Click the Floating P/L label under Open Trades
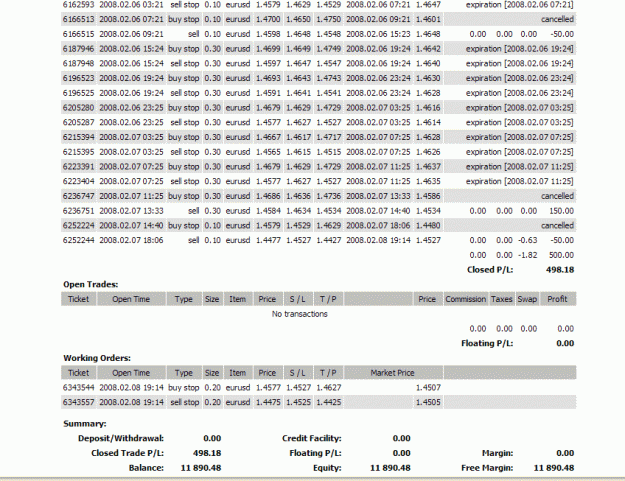Image resolution: width=625 pixels, height=481 pixels. point(487,344)
